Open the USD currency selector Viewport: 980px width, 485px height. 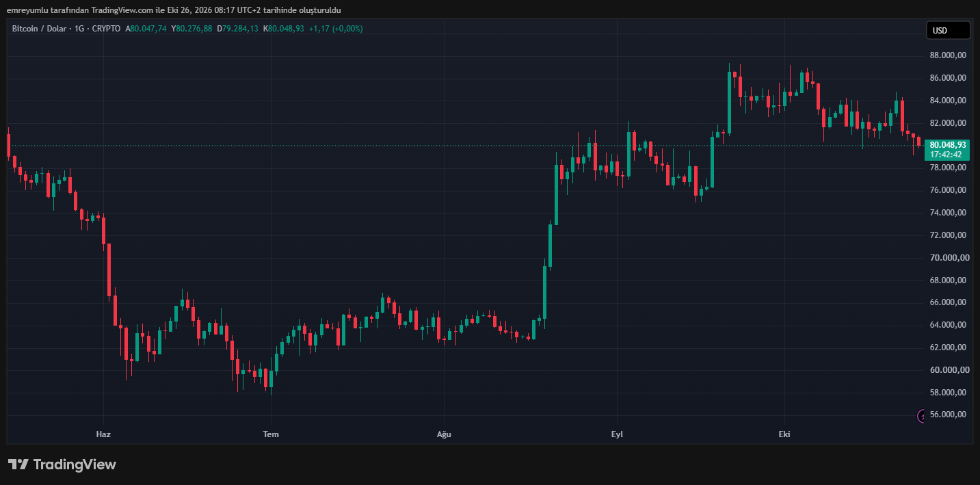[x=948, y=30]
